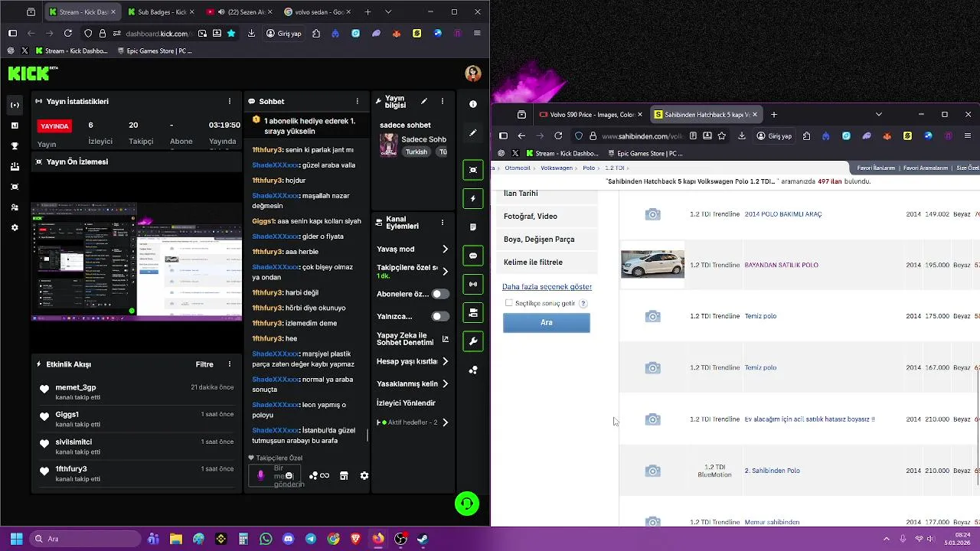Expand Yasaklanmış kelimeler option
Image resolution: width=980 pixels, height=551 pixels.
click(x=413, y=383)
